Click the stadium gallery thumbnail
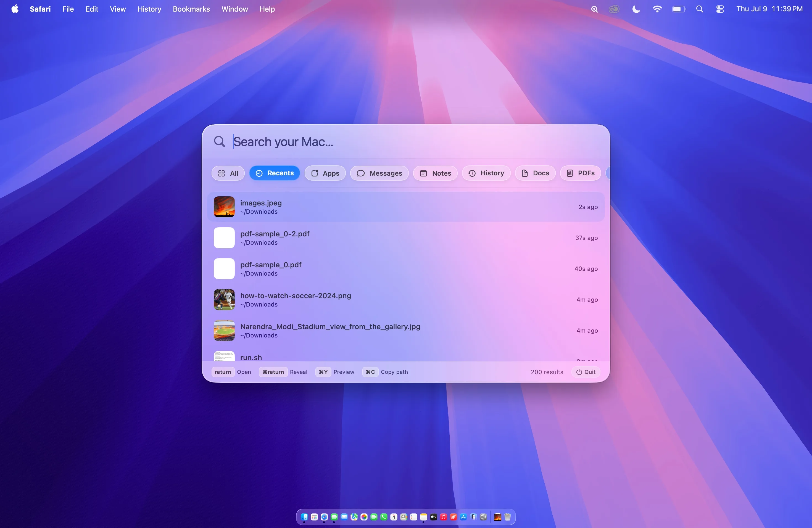This screenshot has height=528, width=812. click(224, 331)
